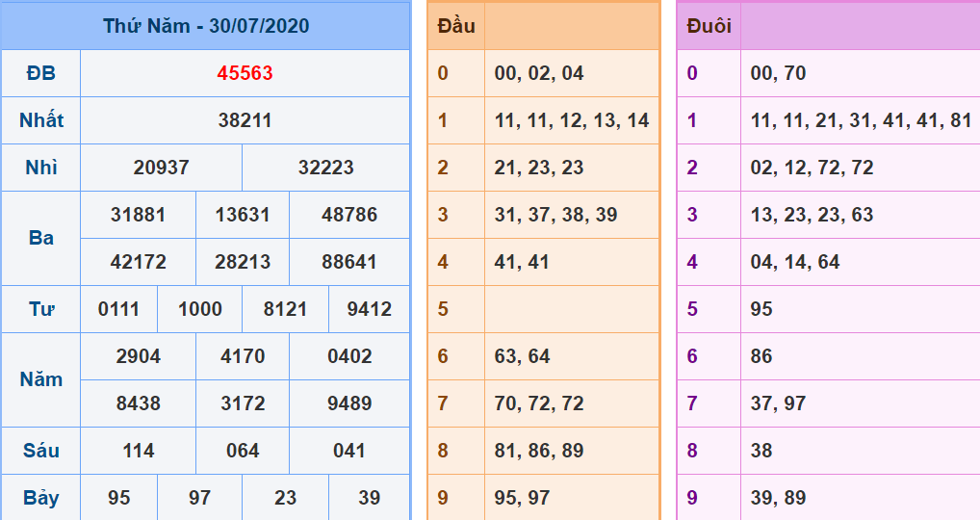Click fifth prize number 9489

pyautogui.click(x=349, y=403)
